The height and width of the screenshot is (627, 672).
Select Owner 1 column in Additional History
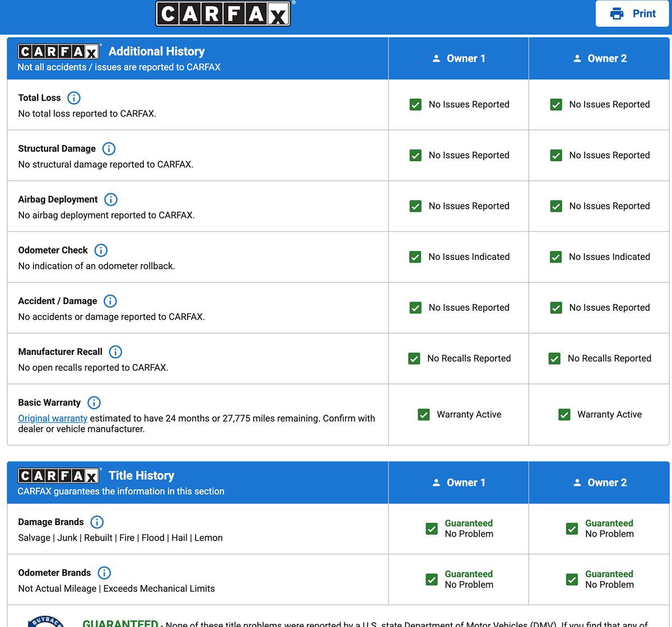click(x=459, y=58)
